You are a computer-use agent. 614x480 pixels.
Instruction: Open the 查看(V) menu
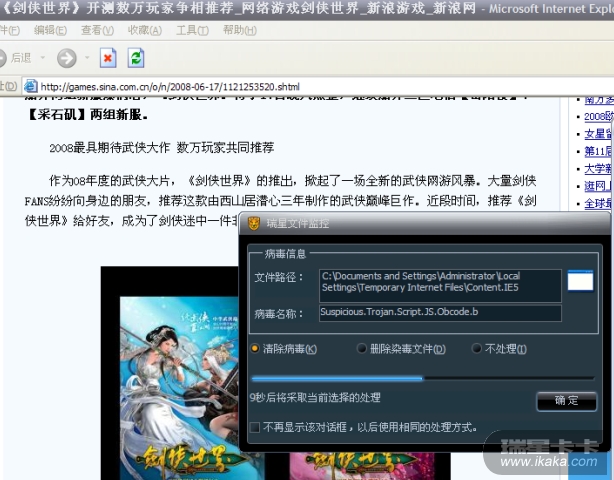click(x=97, y=30)
